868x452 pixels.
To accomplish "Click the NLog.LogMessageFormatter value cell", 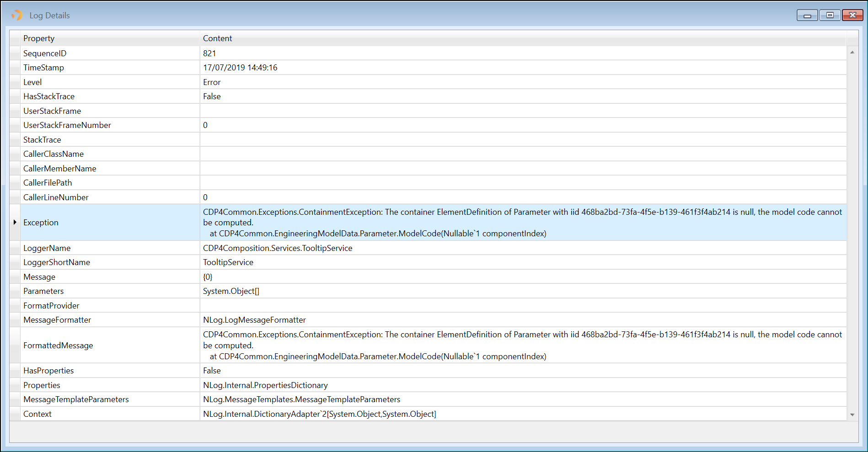I will click(254, 319).
